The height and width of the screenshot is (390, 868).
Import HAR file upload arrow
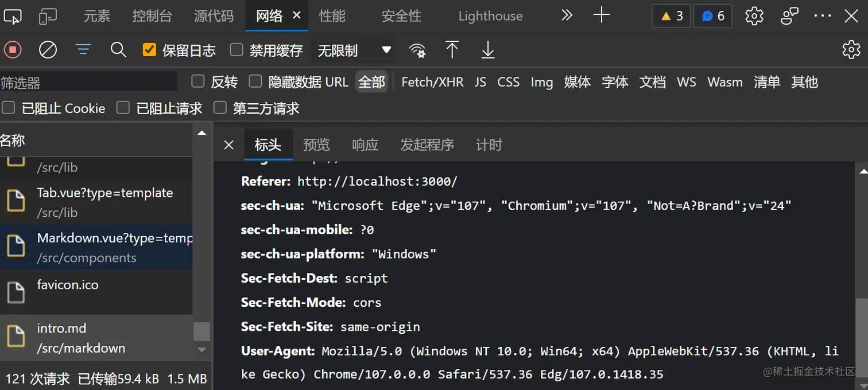pos(452,50)
